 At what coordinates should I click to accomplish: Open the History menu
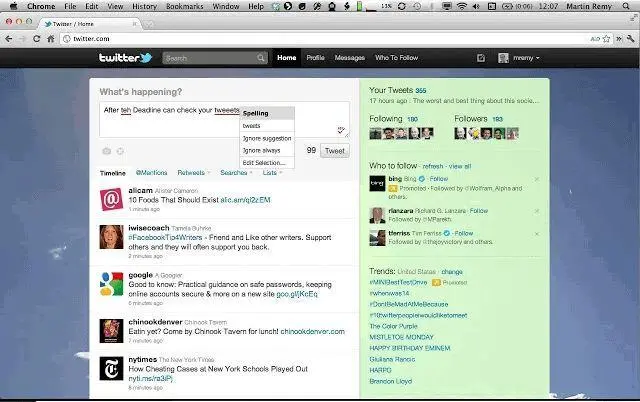coord(144,6)
